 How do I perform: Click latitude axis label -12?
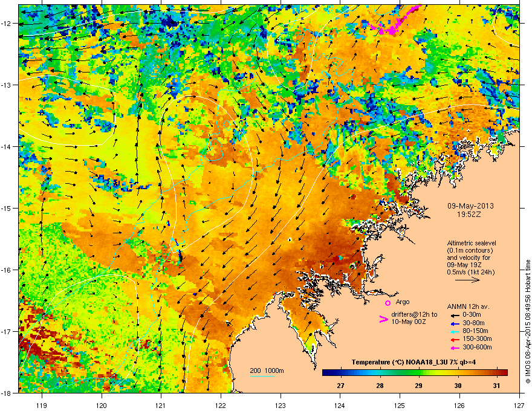tap(6, 24)
